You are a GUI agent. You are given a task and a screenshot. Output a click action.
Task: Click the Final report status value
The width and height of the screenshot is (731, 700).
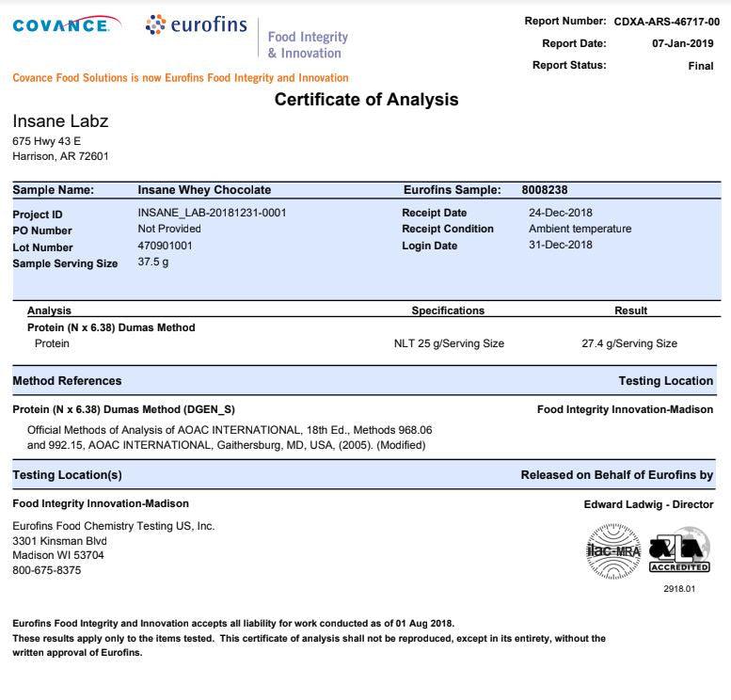tap(701, 66)
